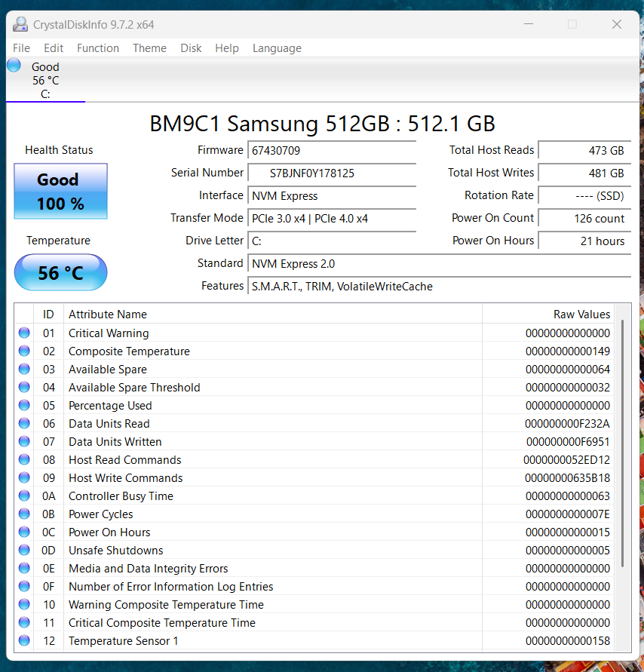Click the blue drive status circle above Good
This screenshot has height=672, width=644.
13,65
